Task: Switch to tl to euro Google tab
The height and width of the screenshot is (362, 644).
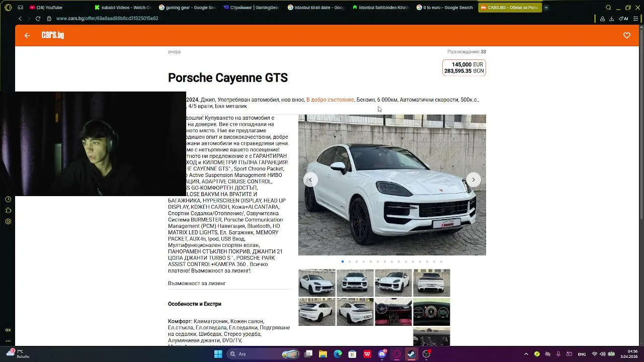Action: (445, 8)
